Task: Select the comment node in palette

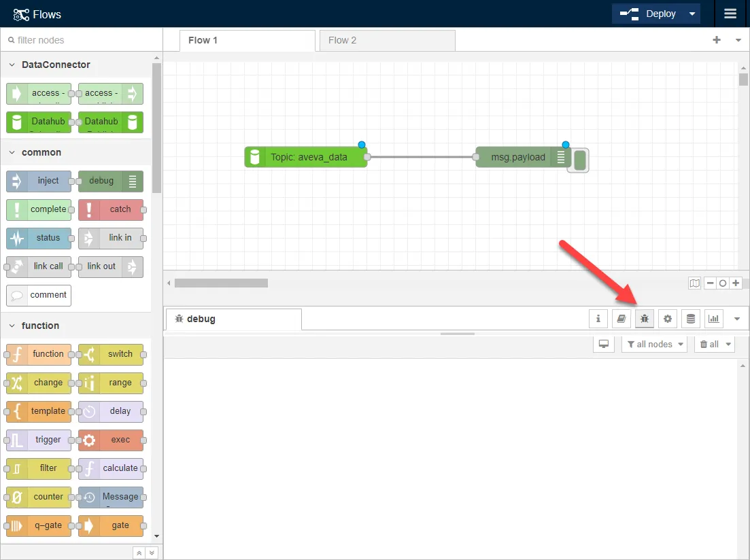Action: (x=39, y=295)
